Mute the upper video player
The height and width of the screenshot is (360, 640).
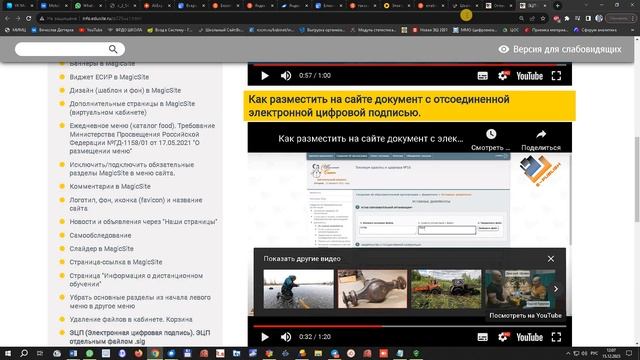coord(286,76)
